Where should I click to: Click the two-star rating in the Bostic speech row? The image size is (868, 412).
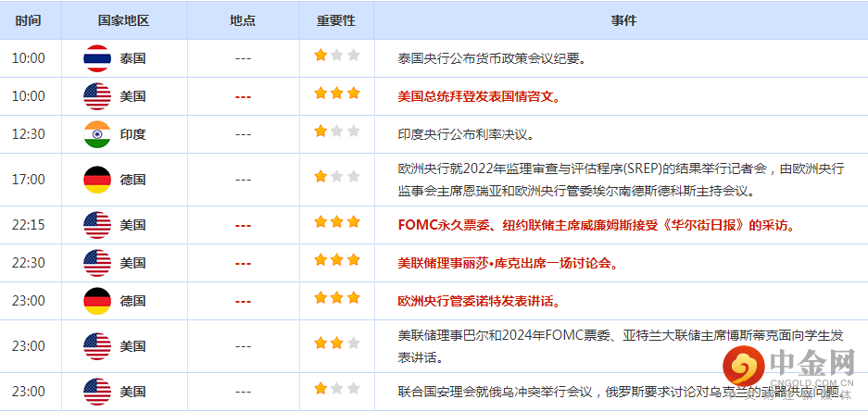[x=336, y=344]
